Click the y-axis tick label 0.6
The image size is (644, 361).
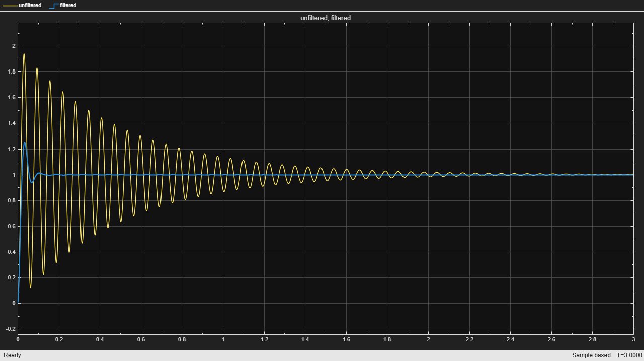12,227
